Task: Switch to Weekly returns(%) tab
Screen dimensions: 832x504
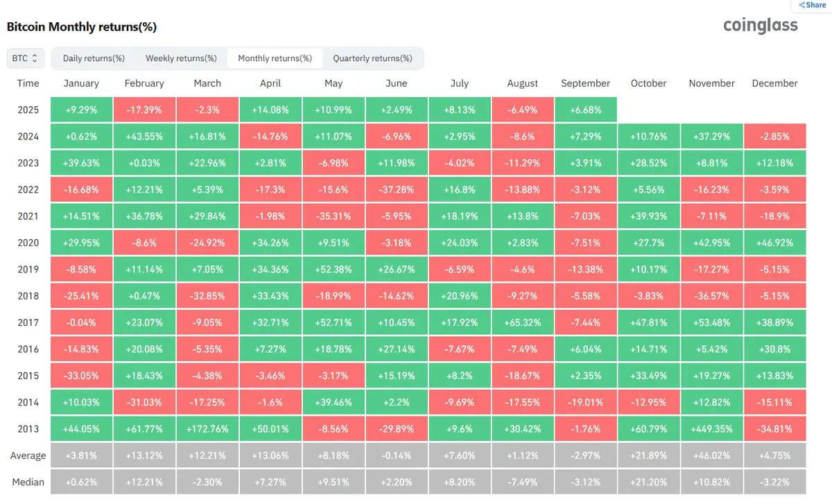Action: click(x=181, y=58)
